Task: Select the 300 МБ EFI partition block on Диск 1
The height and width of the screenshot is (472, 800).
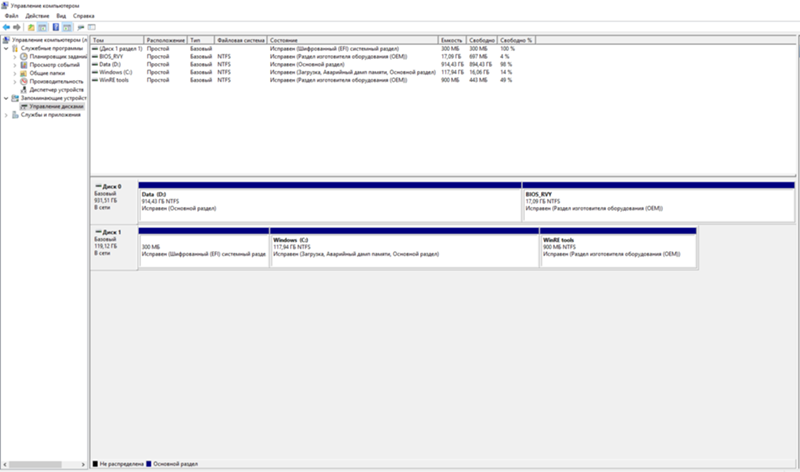Action: [204, 247]
